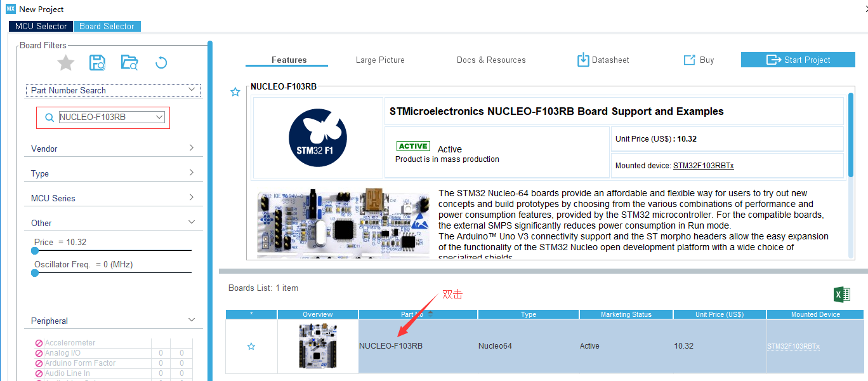Click the save search floppy-disk icon
The image size is (868, 381).
tap(98, 62)
